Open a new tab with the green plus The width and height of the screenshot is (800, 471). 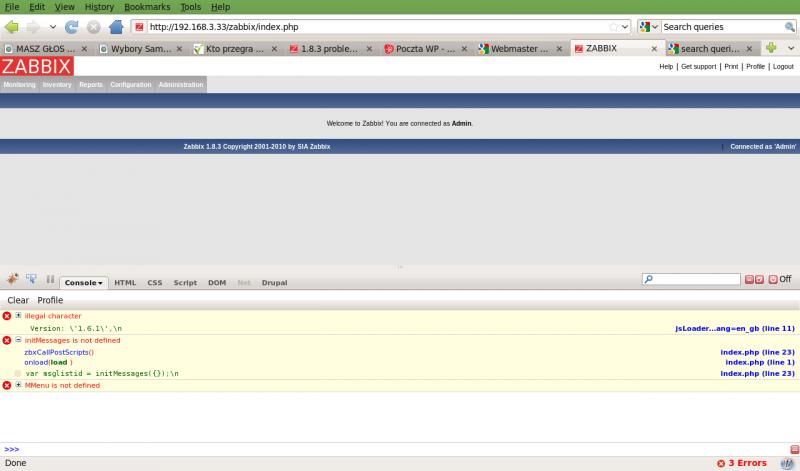[771, 47]
